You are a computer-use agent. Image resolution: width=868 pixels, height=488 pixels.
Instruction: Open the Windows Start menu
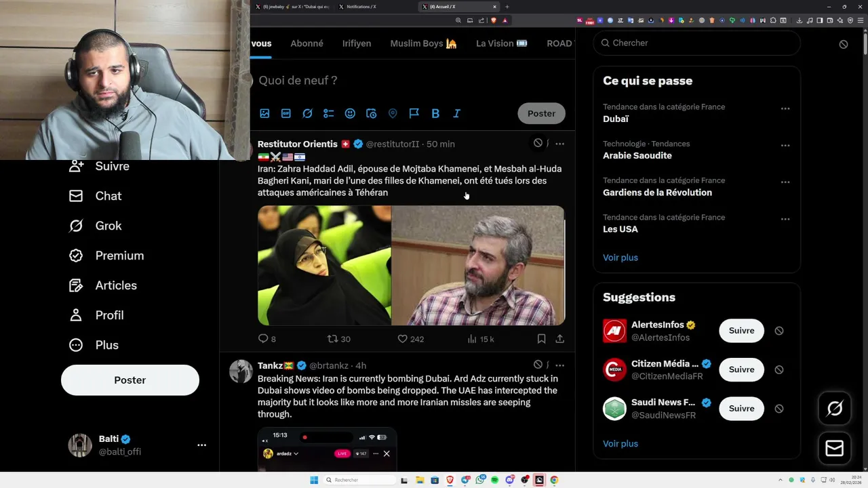click(x=314, y=480)
